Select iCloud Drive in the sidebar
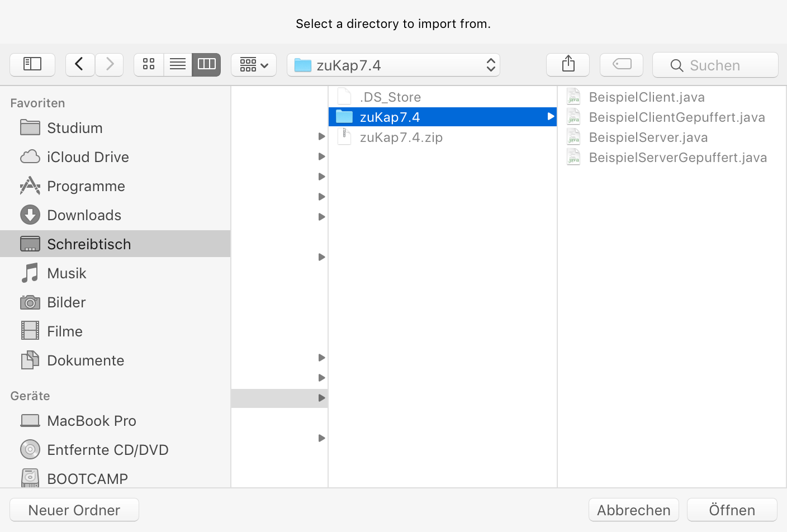This screenshot has width=787, height=532. (87, 157)
